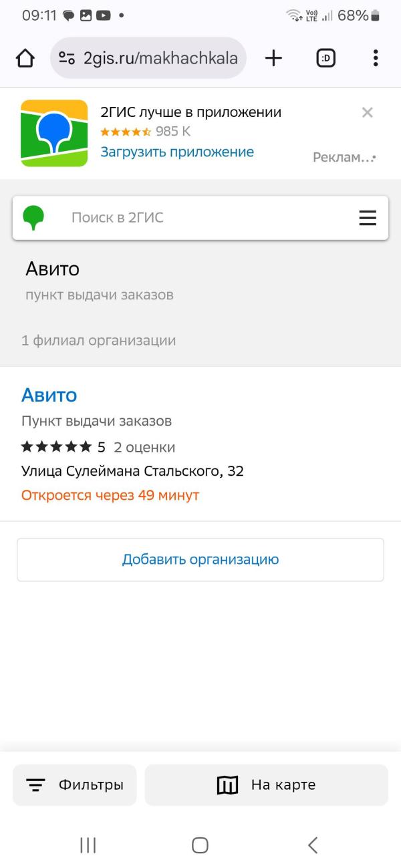Viewport: 401px width, 868px height.
Task: Tap the five-star rating of Авито
Action: [x=57, y=447]
